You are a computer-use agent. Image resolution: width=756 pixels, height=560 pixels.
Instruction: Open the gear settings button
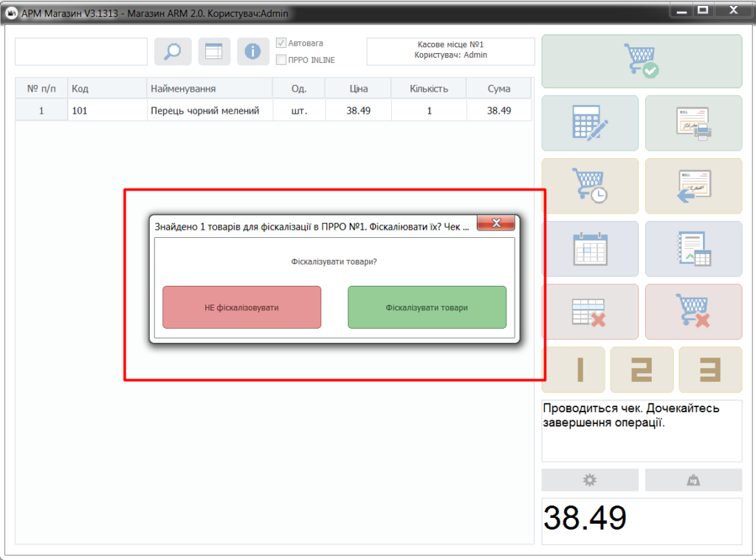590,480
